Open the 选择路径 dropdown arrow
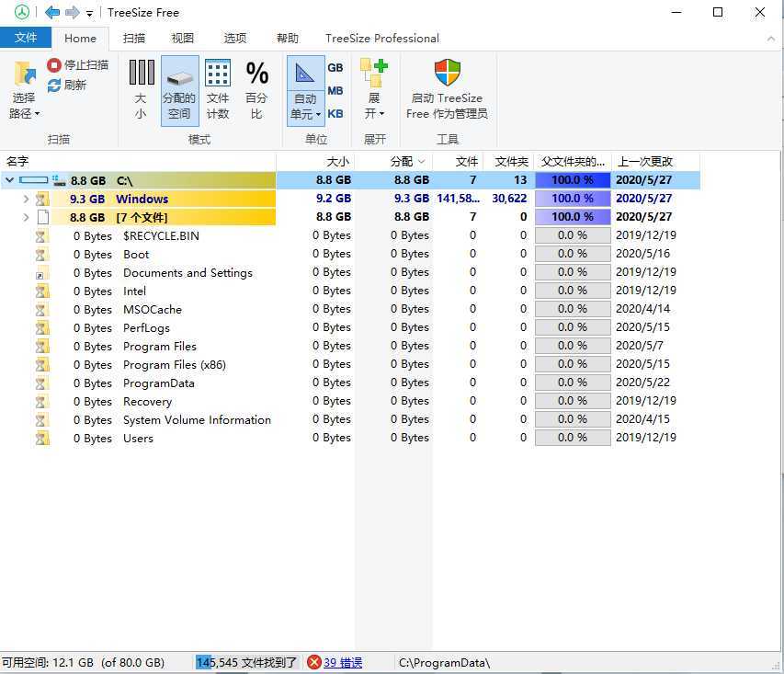Screen dimensions: 784x674 pyautogui.click(x=37, y=114)
